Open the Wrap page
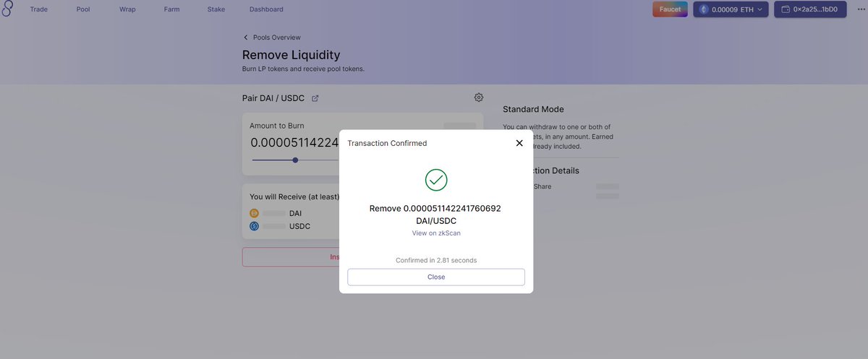Screen dimensions: 868x359 pyautogui.click(x=127, y=9)
